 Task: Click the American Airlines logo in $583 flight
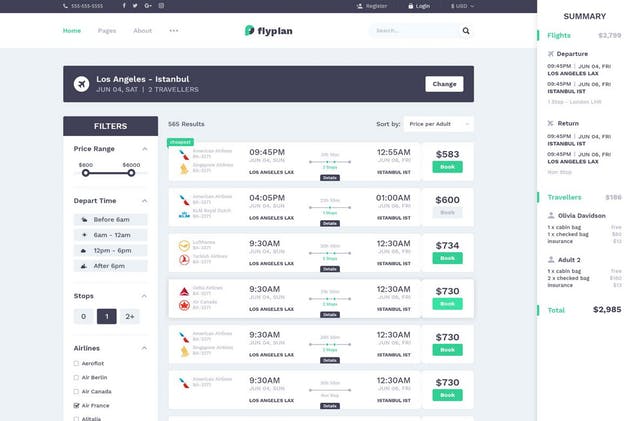point(184,155)
